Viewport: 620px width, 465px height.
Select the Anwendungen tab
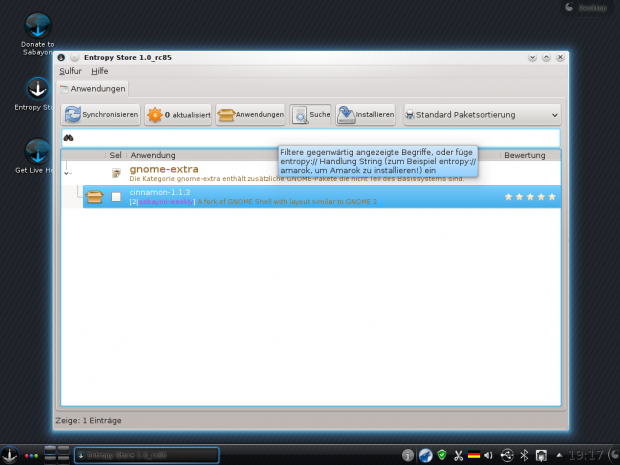click(x=92, y=89)
